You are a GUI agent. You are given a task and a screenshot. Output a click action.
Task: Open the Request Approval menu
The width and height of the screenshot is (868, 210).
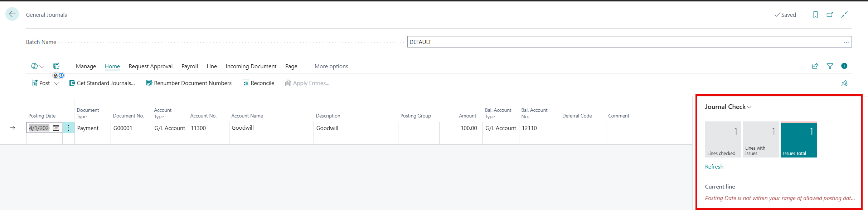click(x=151, y=66)
